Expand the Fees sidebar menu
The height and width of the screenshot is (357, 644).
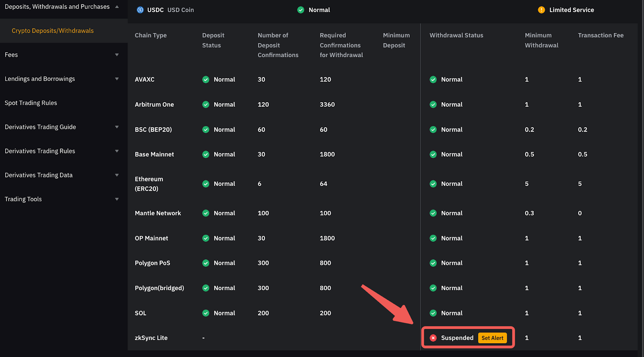click(x=117, y=55)
